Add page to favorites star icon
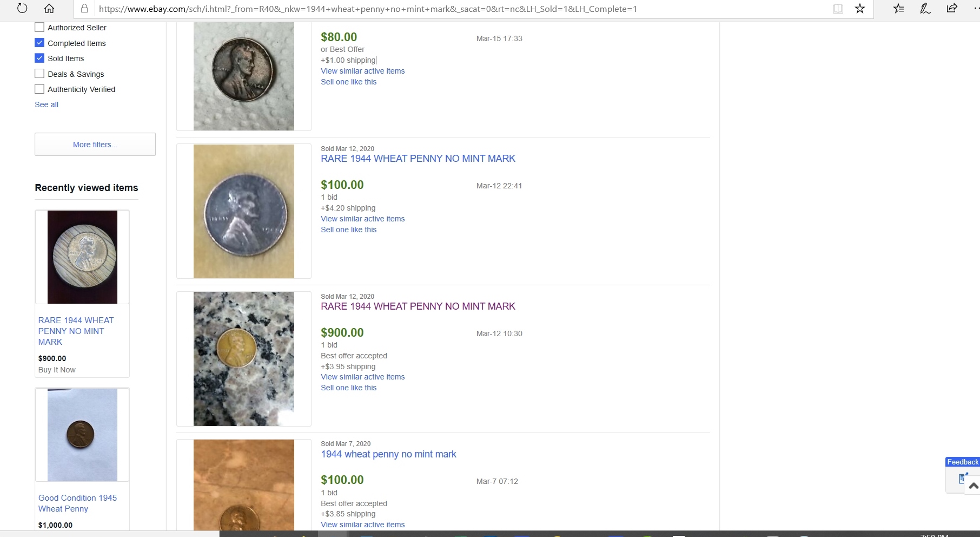980x537 pixels. 860,9
